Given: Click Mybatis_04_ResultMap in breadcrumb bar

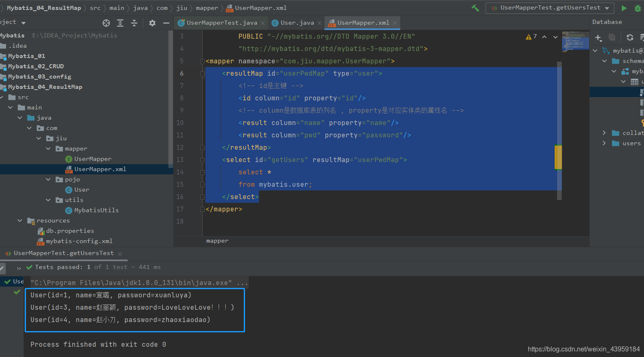Looking at the screenshot, I should [x=44, y=8].
